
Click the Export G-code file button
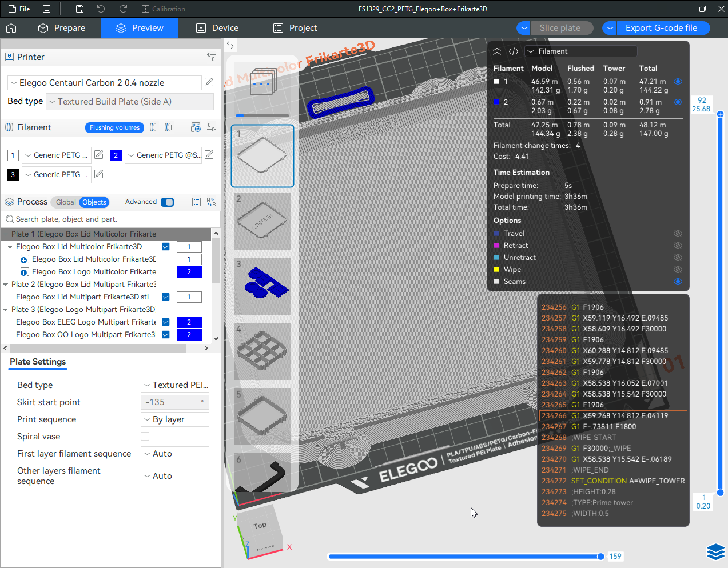(x=661, y=28)
